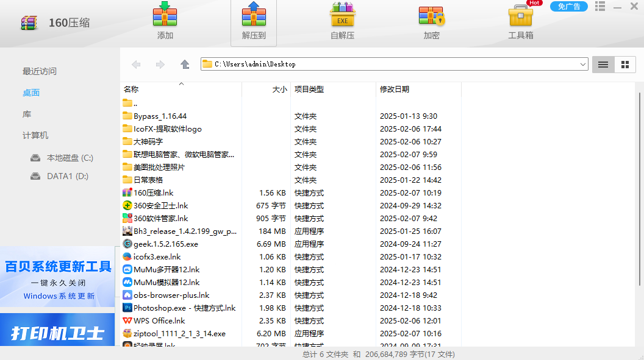This screenshot has width=644, height=360.
Task: Go forward using the right arrow
Action: coord(160,65)
